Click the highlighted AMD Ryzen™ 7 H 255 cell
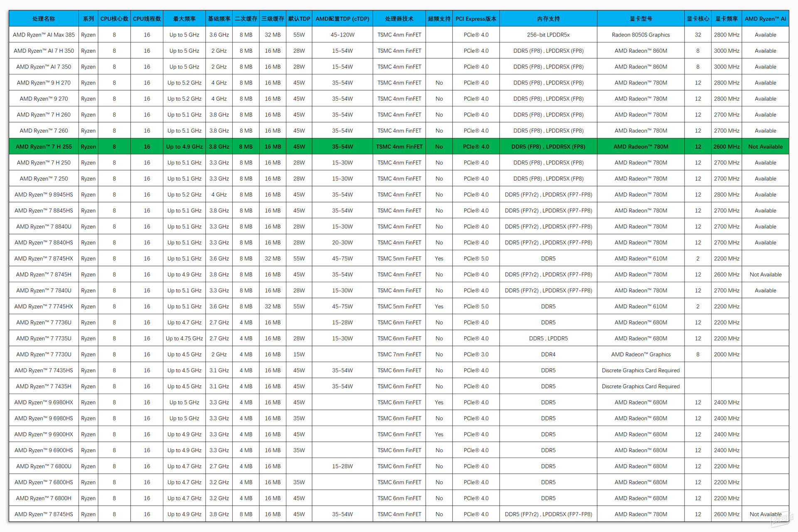The height and width of the screenshot is (532, 798). (44, 147)
